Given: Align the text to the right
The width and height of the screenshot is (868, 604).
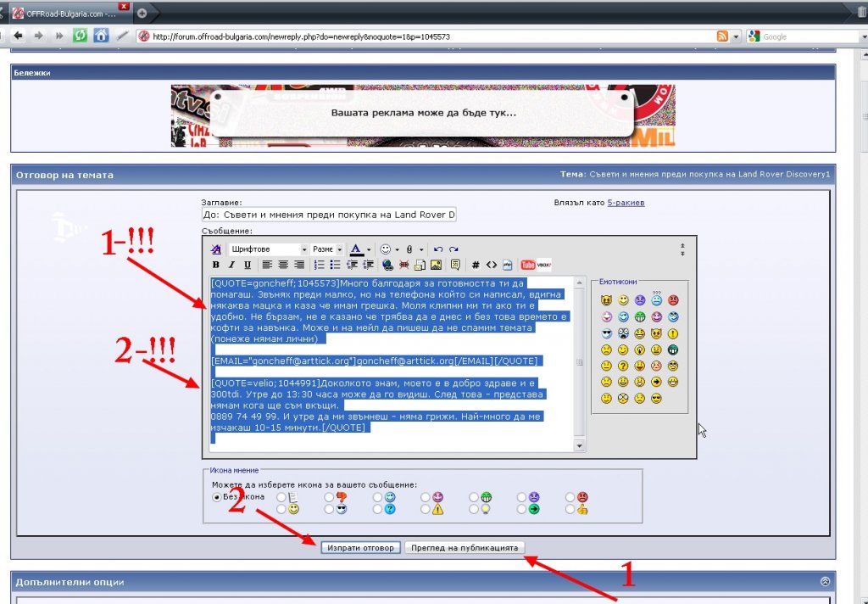Looking at the screenshot, I should click(299, 265).
